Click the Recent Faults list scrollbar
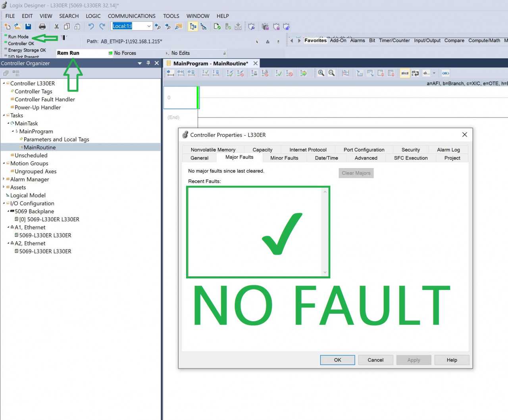The height and width of the screenshot is (420, 508). (325, 232)
